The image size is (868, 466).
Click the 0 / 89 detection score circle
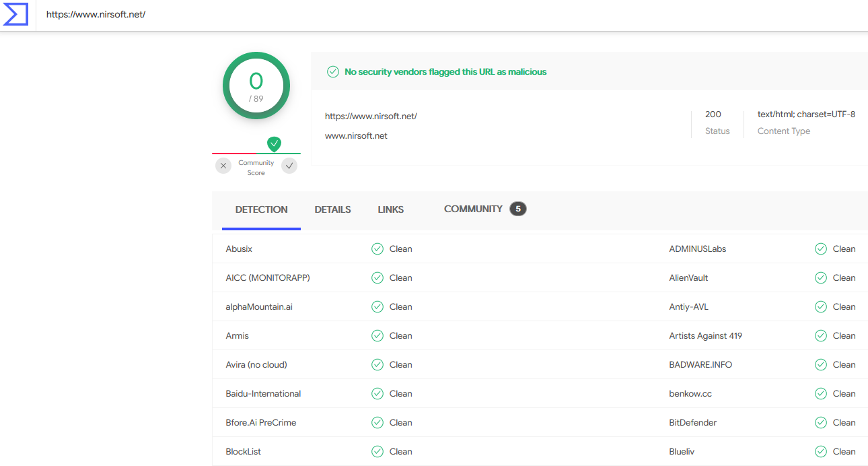[256, 86]
